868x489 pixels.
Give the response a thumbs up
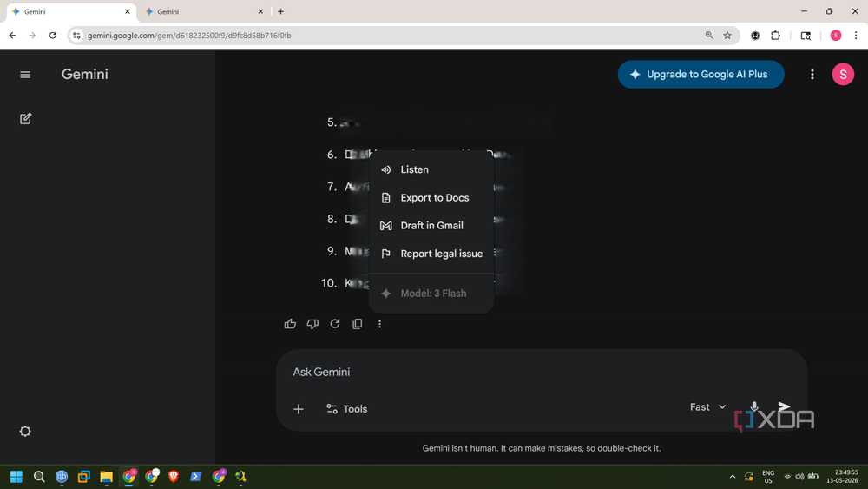click(290, 324)
